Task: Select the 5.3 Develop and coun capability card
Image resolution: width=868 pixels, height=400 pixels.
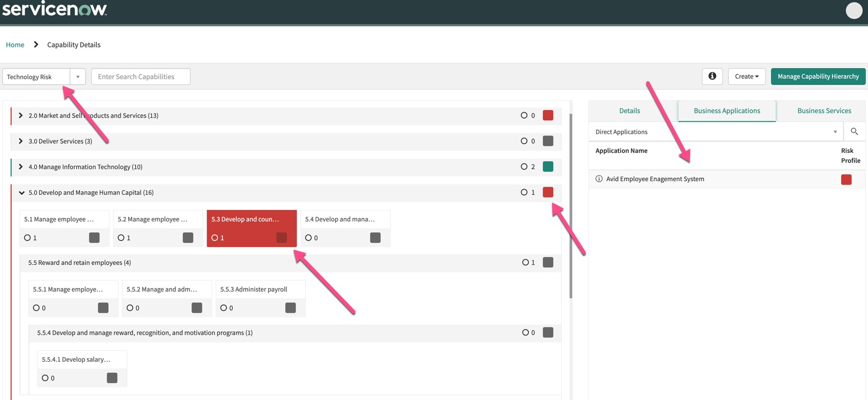Action: click(x=252, y=228)
